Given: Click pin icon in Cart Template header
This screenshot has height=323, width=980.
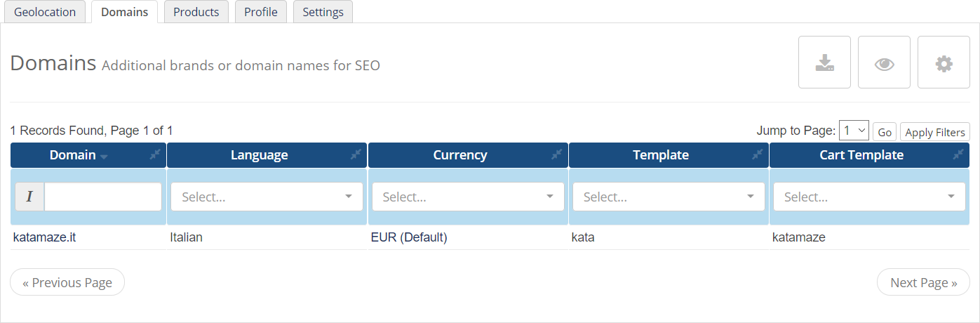Looking at the screenshot, I should coord(958,154).
